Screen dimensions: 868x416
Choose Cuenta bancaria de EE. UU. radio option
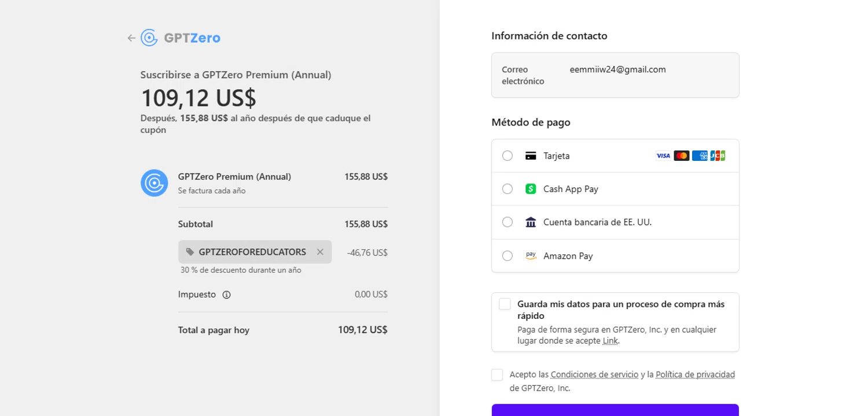coord(507,222)
